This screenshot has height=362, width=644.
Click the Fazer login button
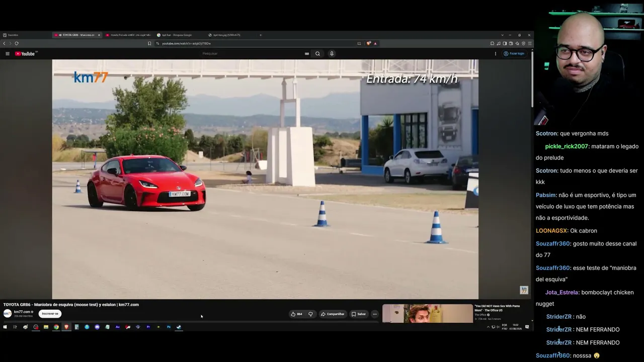(x=514, y=54)
